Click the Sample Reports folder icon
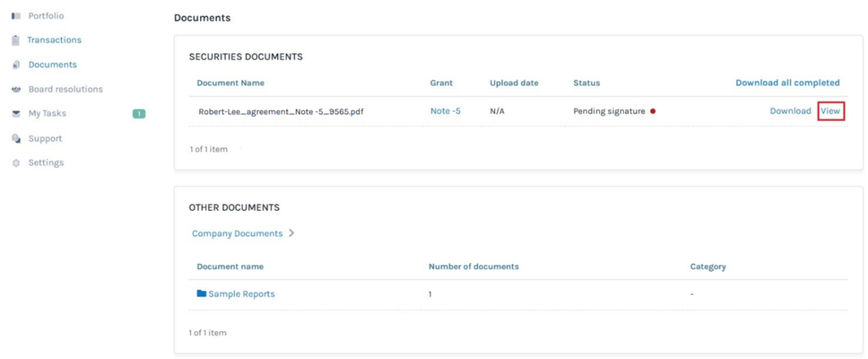Viewport: 868px width, 359px height. pyautogui.click(x=202, y=294)
